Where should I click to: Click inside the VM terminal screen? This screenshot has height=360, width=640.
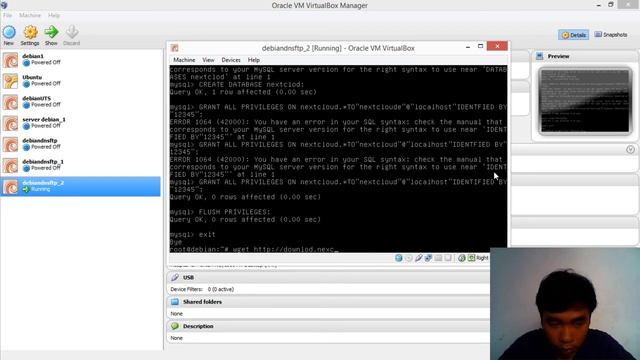[x=338, y=158]
